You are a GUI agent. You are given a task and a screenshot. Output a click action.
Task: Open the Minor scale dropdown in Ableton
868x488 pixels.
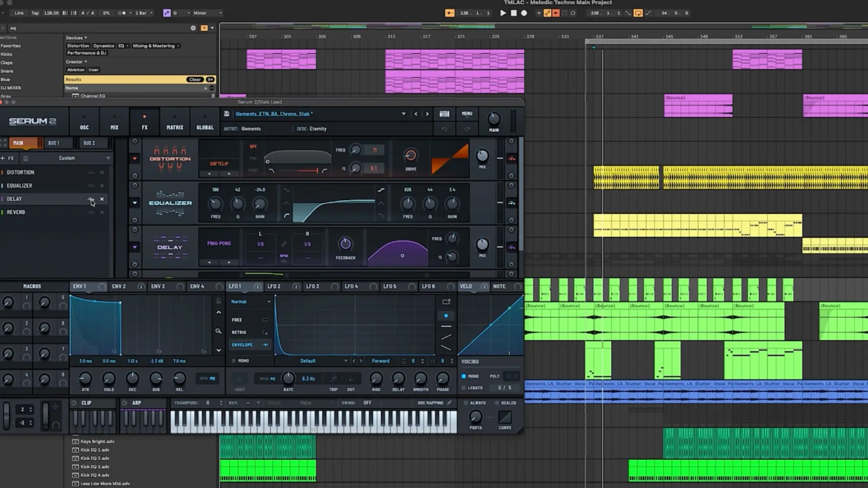coord(207,13)
